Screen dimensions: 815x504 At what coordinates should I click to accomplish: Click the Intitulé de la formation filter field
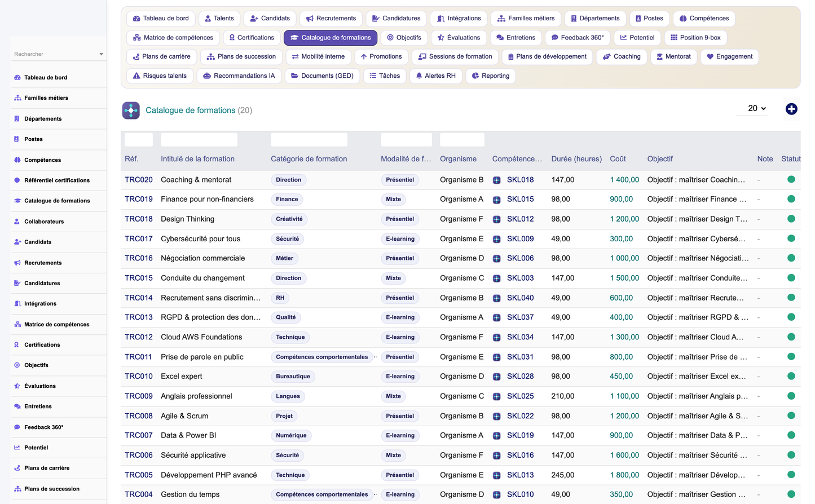(x=199, y=140)
